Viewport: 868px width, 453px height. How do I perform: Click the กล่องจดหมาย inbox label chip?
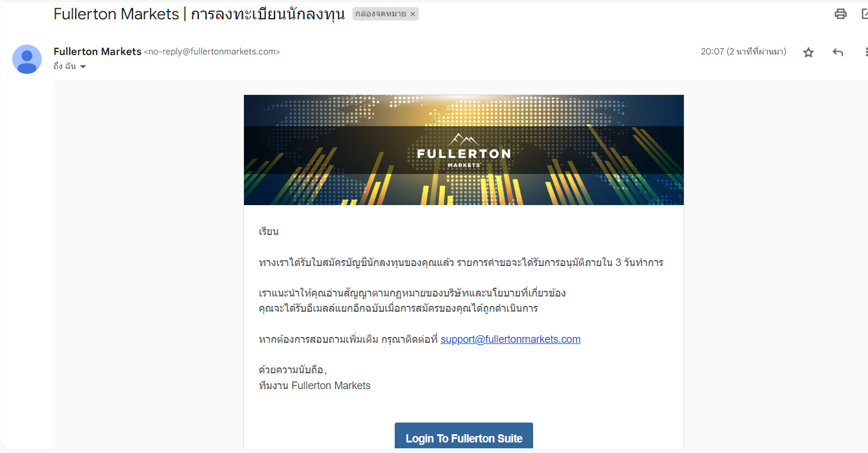click(381, 14)
